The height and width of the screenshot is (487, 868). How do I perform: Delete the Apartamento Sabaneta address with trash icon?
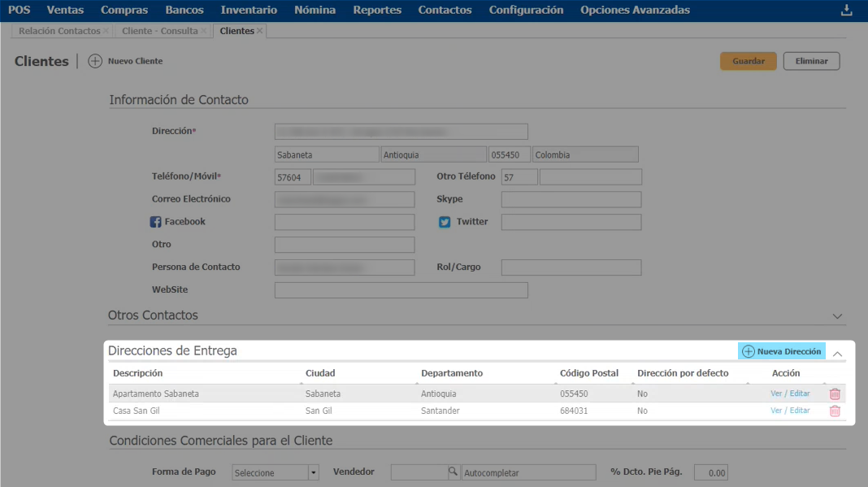click(835, 394)
